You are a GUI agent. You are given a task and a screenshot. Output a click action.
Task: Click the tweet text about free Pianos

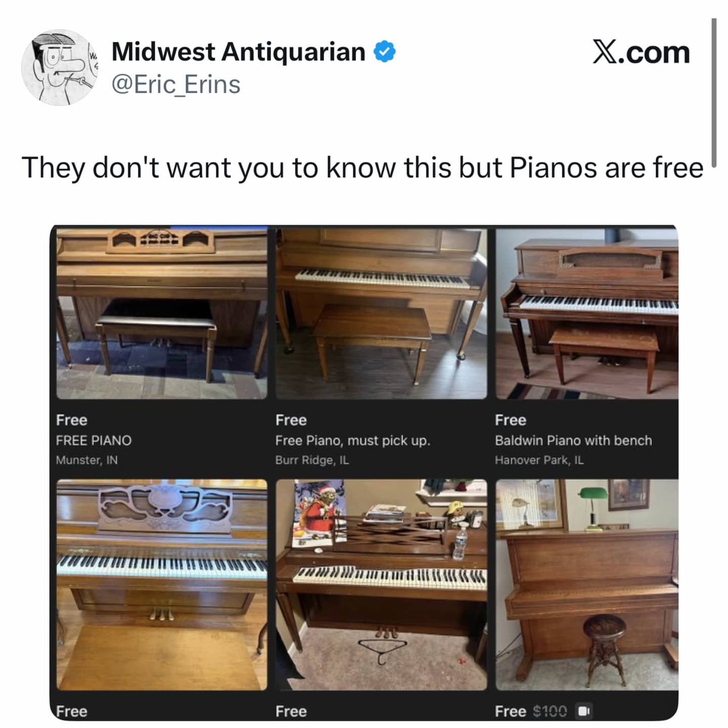pyautogui.click(x=362, y=167)
